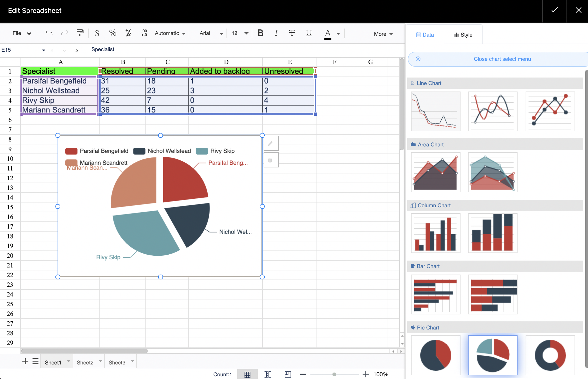Switch to the Style tab
The width and height of the screenshot is (588, 379).
[463, 35]
